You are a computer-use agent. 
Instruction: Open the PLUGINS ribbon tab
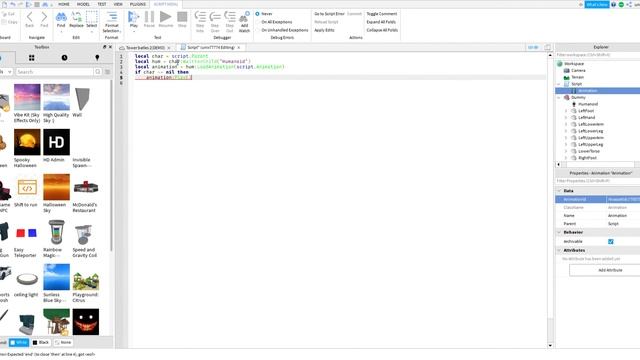tap(138, 4)
